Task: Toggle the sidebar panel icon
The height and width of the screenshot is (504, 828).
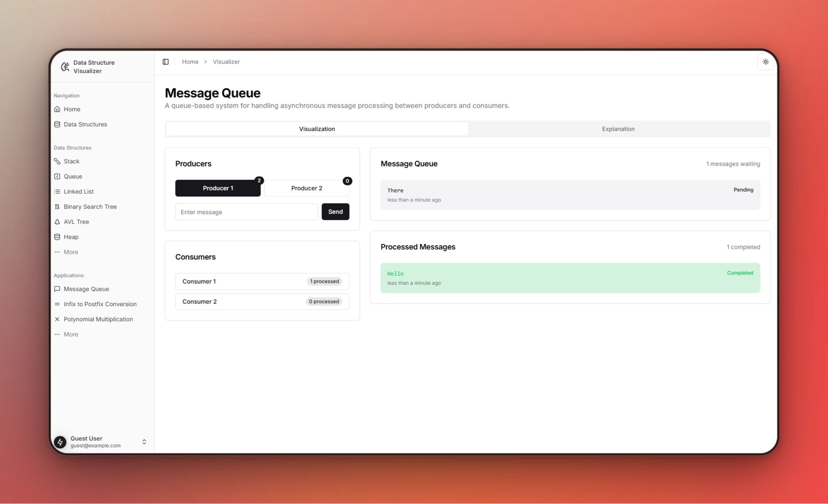Action: click(165, 62)
